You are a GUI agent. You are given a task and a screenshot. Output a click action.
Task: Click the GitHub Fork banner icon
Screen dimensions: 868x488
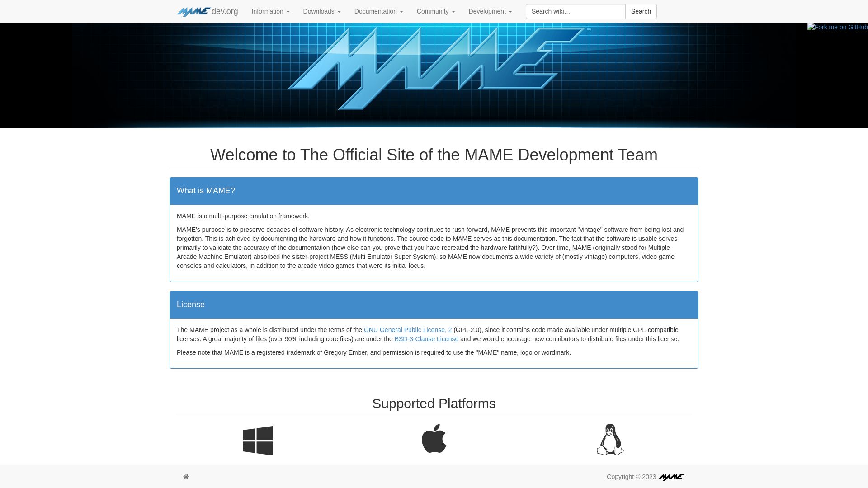[838, 27]
